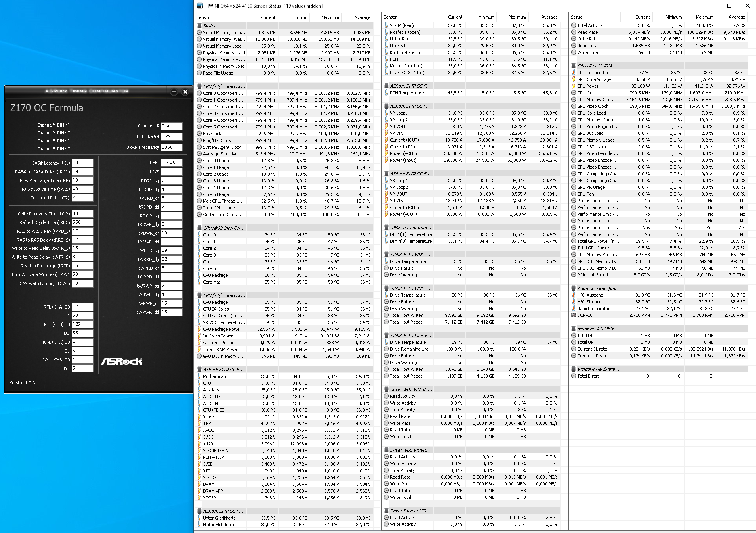The width and height of the screenshot is (756, 533).
Task: Click the Four Activate Window (tFAW) field
Action: coord(82,274)
